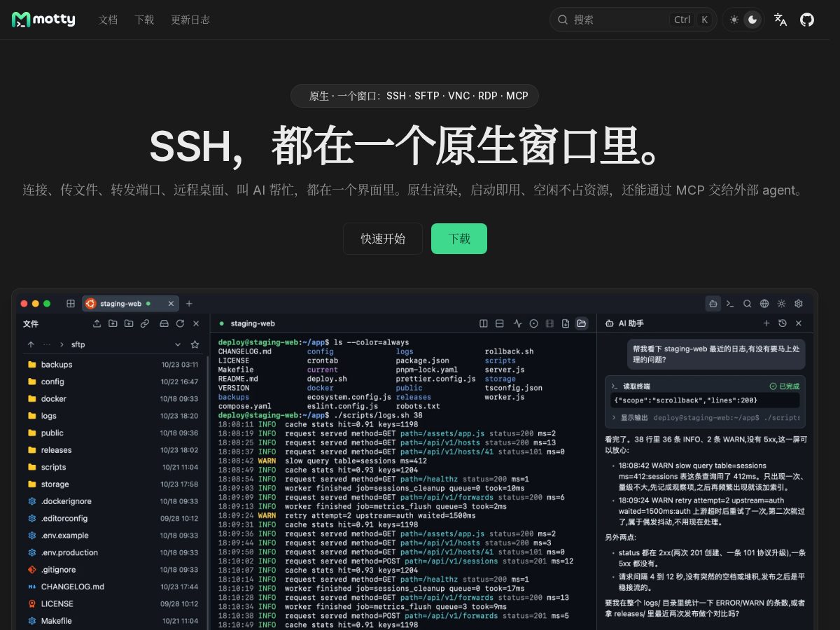Viewport: 840px width, 630px height.
Task: Click the chevron before sftp breadcrumb
Action: coord(62,344)
